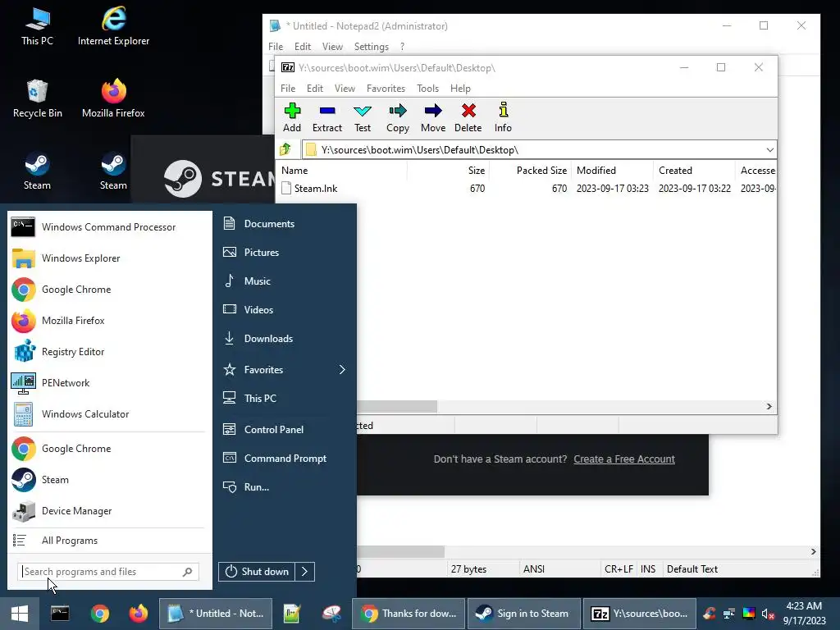Click the Copy icon in 7-Zip toolbar
The height and width of the screenshot is (630, 840).
click(398, 117)
